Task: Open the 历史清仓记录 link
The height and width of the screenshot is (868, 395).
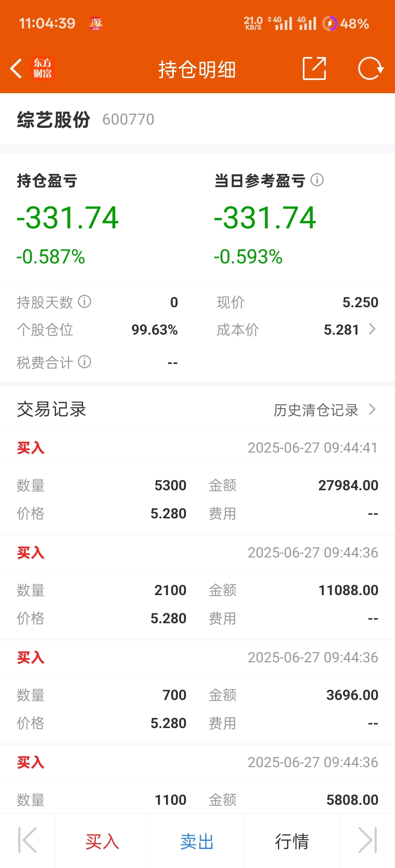Action: pos(316,410)
